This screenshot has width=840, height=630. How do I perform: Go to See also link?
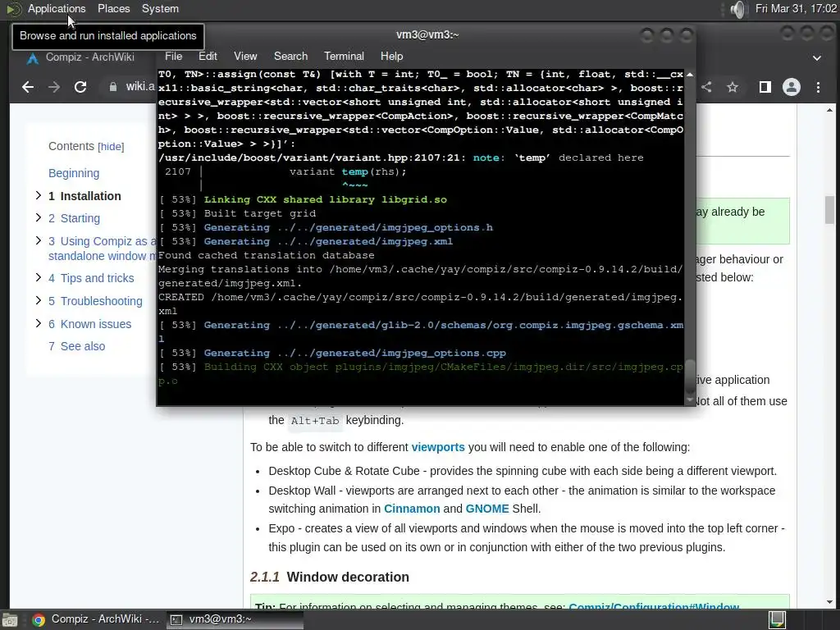pyautogui.click(x=76, y=346)
